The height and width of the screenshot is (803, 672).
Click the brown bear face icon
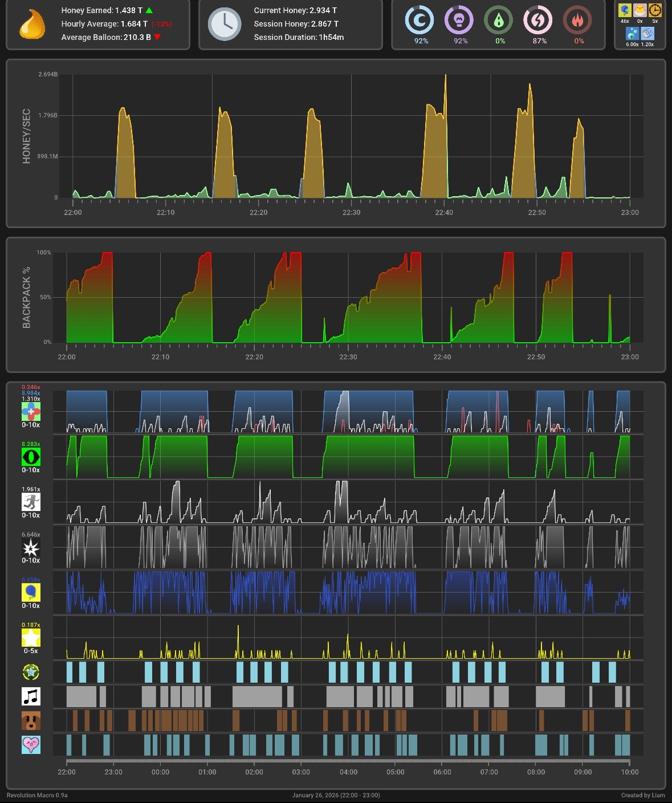tap(31, 721)
